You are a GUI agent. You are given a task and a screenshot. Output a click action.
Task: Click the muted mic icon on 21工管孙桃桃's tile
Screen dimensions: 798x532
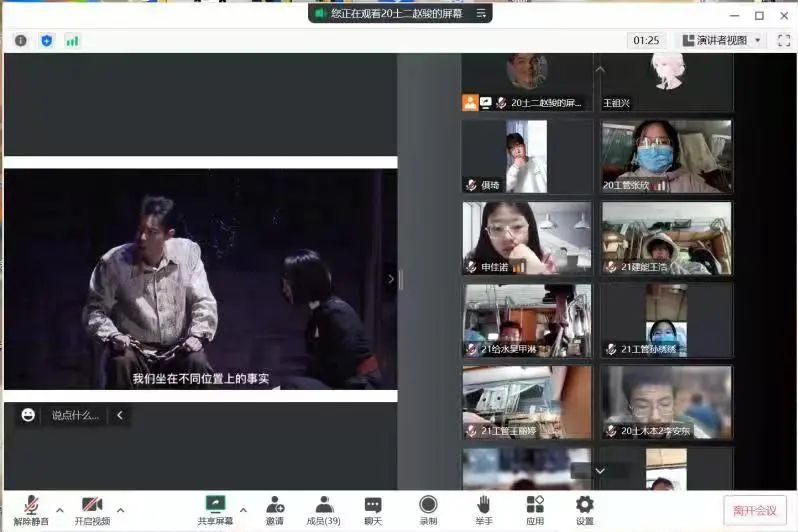click(x=611, y=349)
